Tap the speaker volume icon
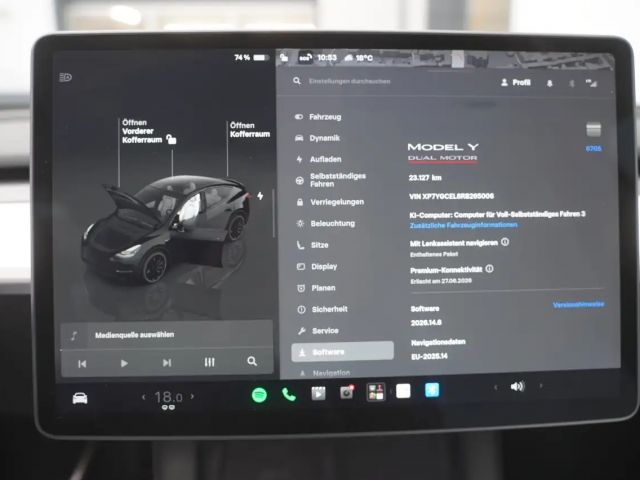The height and width of the screenshot is (480, 640). click(517, 386)
